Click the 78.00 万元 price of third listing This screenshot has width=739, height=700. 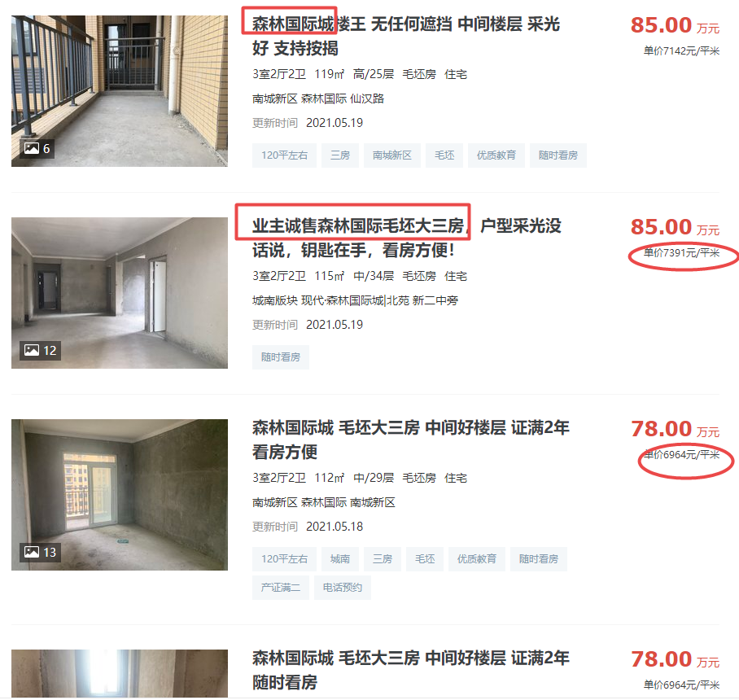point(675,429)
